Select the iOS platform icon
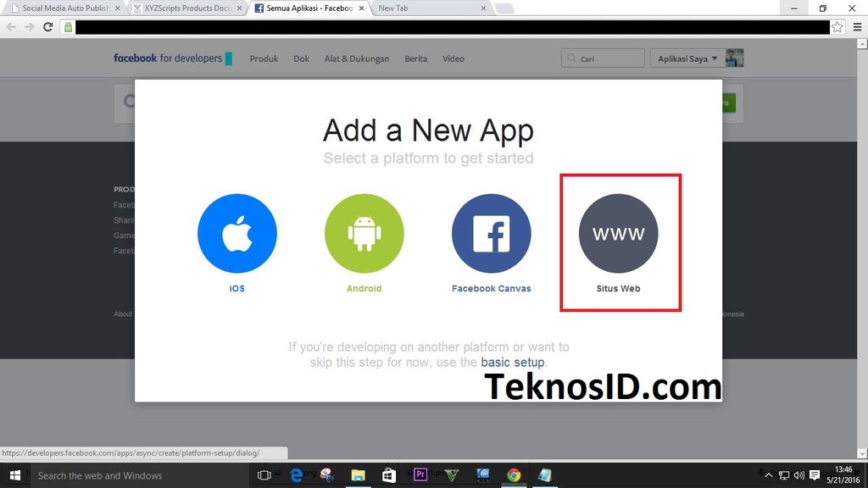The height and width of the screenshot is (488, 868). (237, 233)
